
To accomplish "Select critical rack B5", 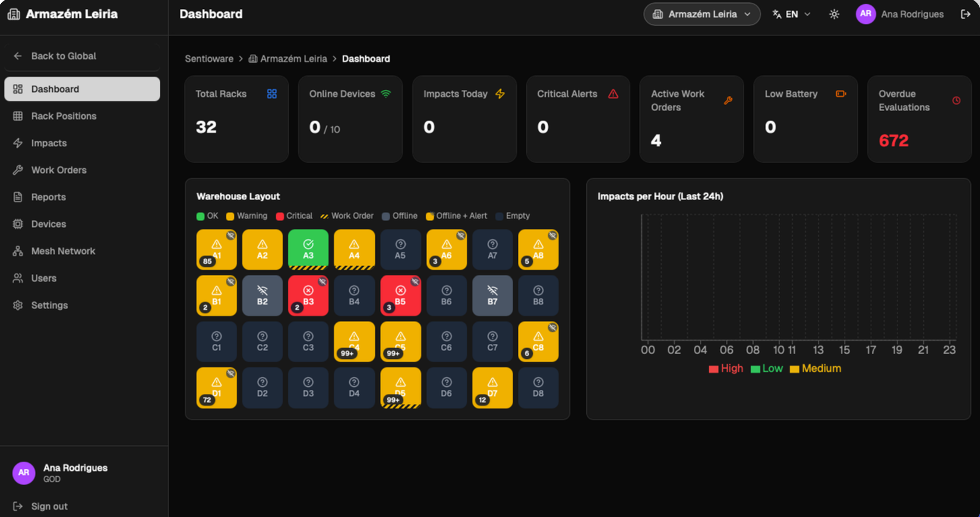I will pyautogui.click(x=400, y=295).
